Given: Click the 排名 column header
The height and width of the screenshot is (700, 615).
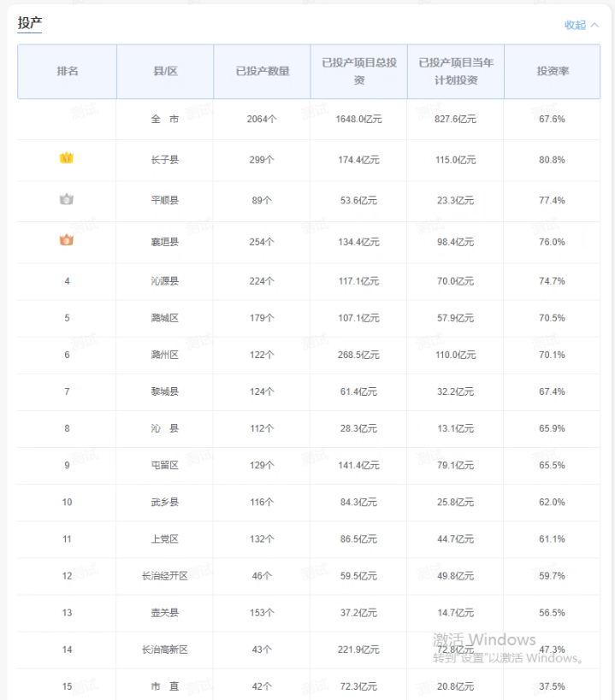Looking at the screenshot, I should (x=68, y=72).
